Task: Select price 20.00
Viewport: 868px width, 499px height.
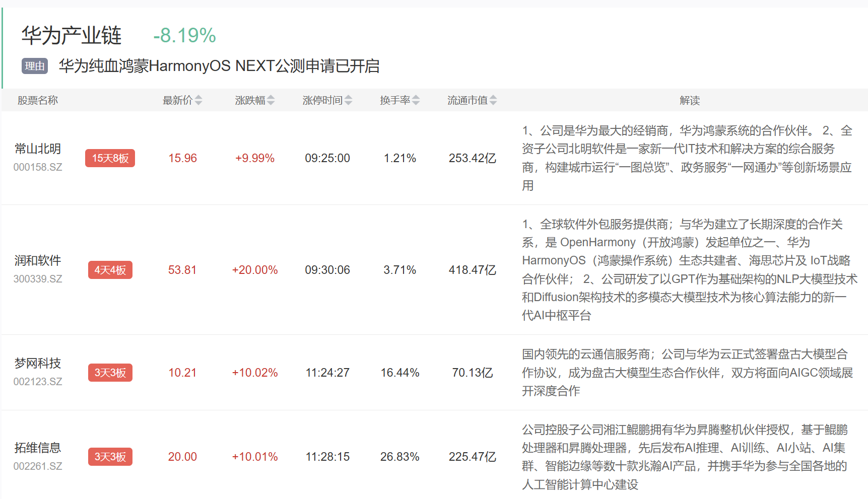Action: coord(182,457)
